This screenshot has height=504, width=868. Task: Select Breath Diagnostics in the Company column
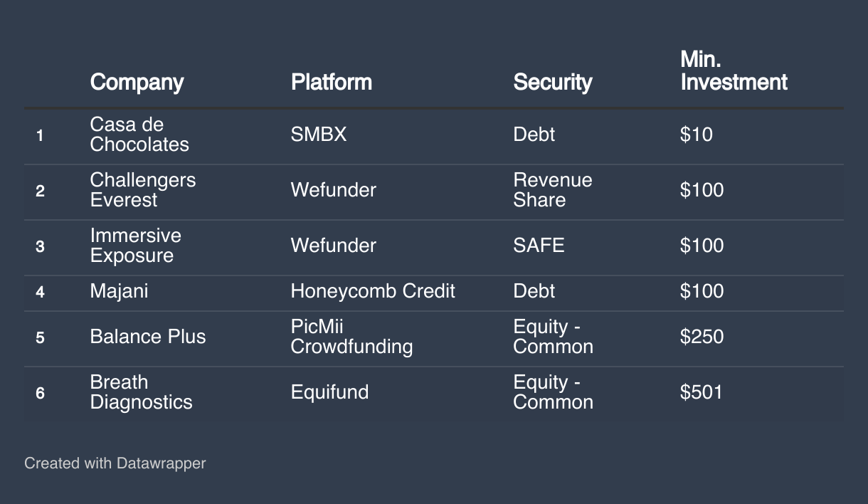[141, 392]
